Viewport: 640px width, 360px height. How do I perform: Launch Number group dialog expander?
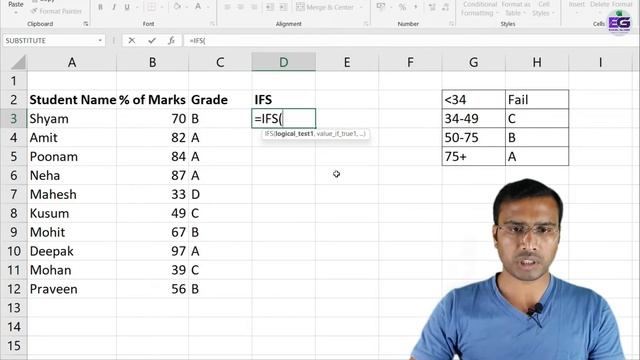[451, 24]
